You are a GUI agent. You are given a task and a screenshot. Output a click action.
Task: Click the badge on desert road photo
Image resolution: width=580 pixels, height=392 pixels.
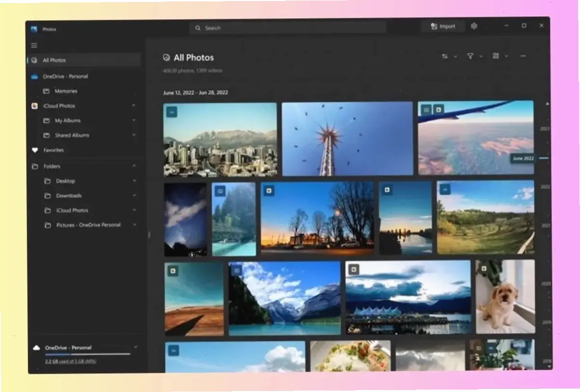[173, 271]
